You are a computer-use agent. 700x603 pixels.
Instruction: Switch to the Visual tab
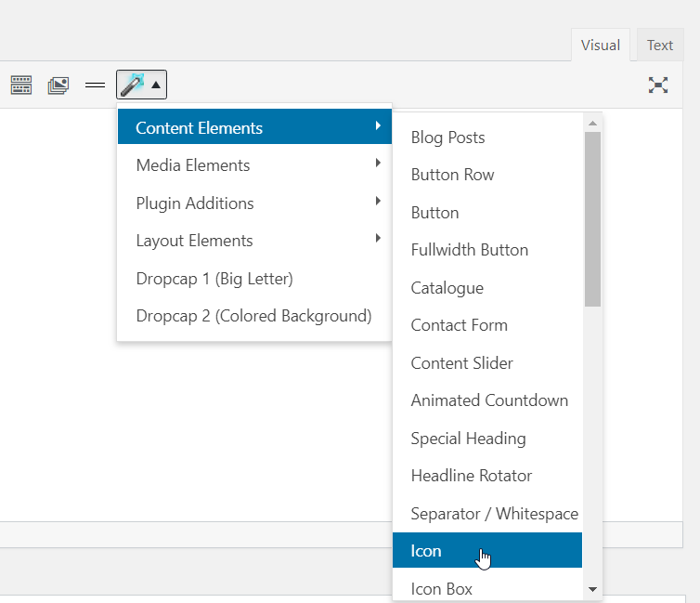tap(601, 46)
